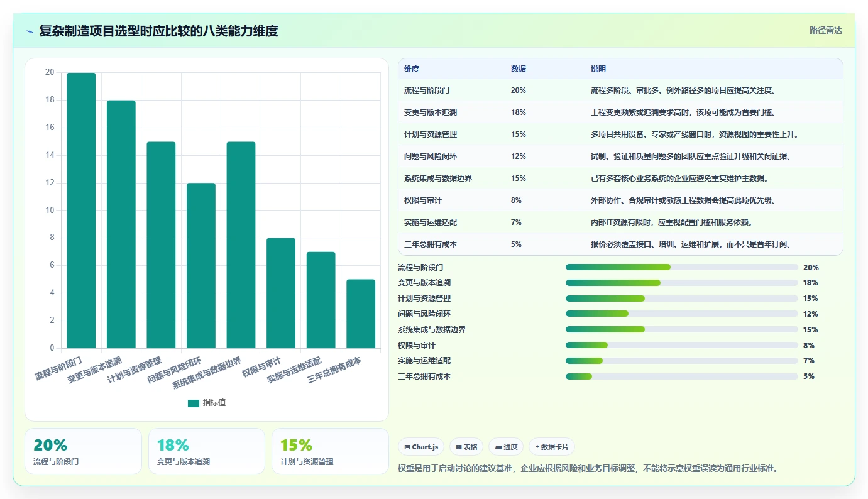Click the 三年总拥有成本 bar in chart
The height and width of the screenshot is (499, 868).
click(361, 314)
